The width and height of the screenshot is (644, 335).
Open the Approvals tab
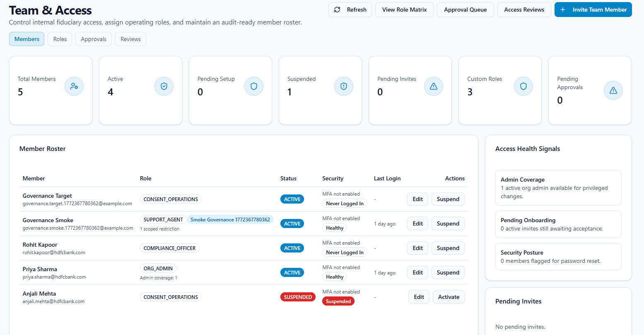point(93,39)
